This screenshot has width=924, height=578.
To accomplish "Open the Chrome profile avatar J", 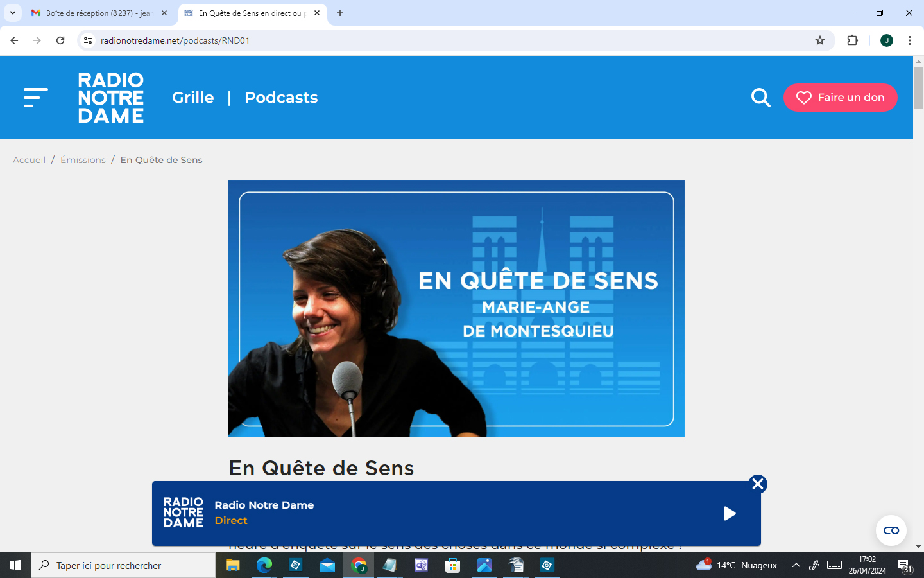I will click(x=887, y=40).
